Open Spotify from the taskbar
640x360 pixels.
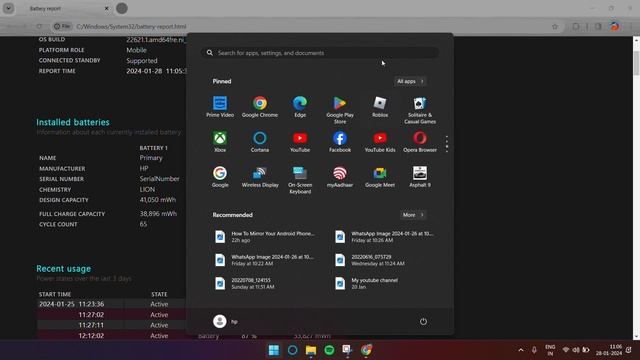pos(329,350)
